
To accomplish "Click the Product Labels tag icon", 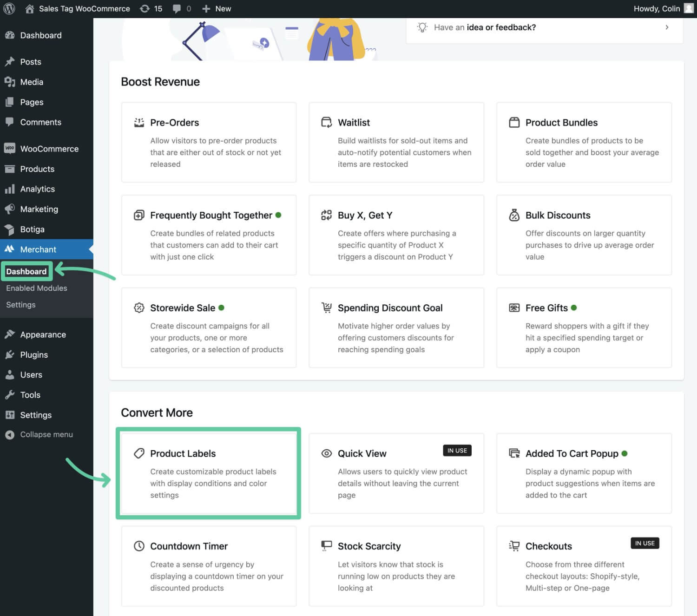I will pyautogui.click(x=139, y=453).
